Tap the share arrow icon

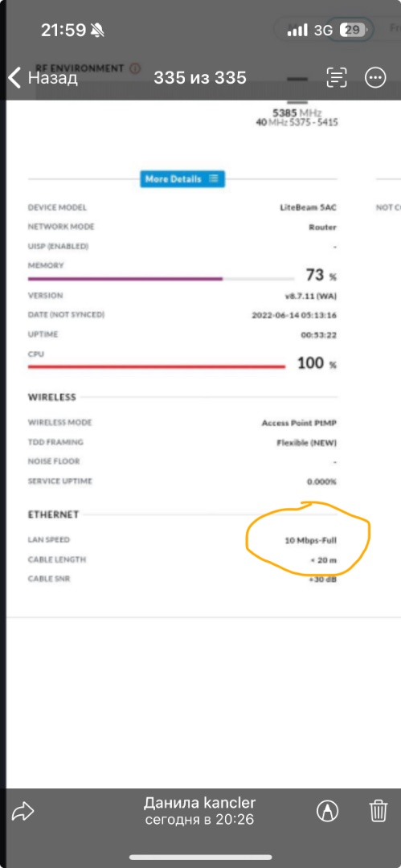point(23,812)
